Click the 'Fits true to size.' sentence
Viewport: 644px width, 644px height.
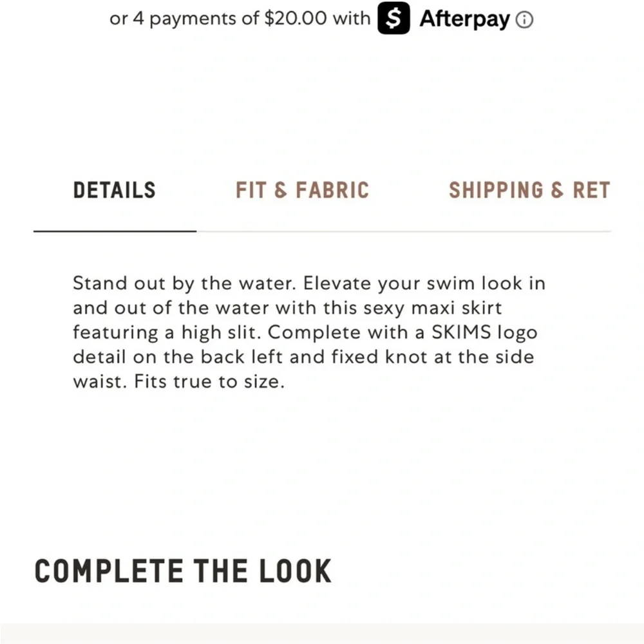pos(209,381)
